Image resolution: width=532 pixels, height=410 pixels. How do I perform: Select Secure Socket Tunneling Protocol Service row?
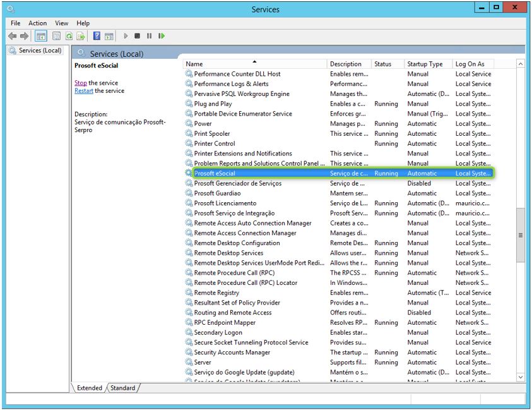pos(338,342)
